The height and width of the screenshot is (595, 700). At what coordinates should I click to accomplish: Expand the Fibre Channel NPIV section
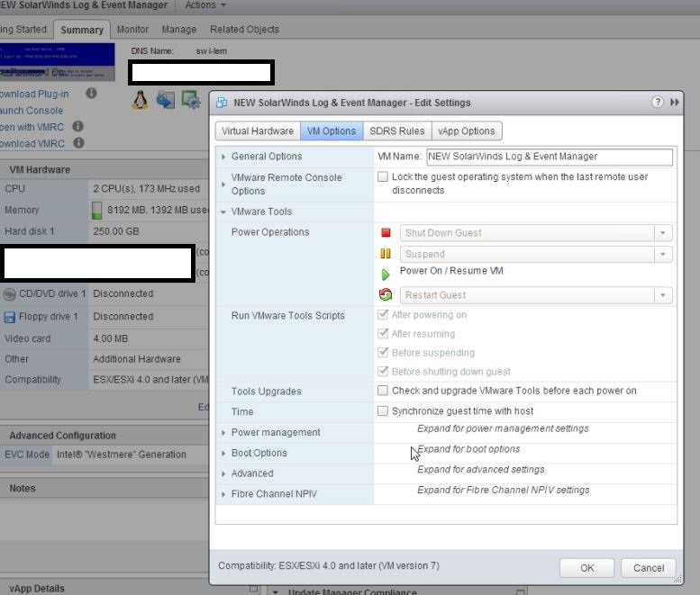click(223, 494)
